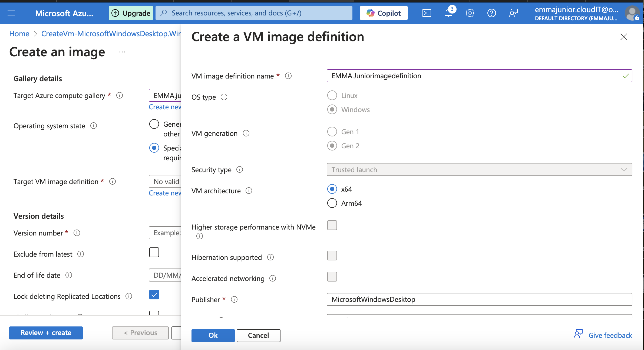The width and height of the screenshot is (644, 350).
Task: Open the CreateVm-MicrosoftWindowsDesktop breadcrumb
Action: [x=111, y=34]
